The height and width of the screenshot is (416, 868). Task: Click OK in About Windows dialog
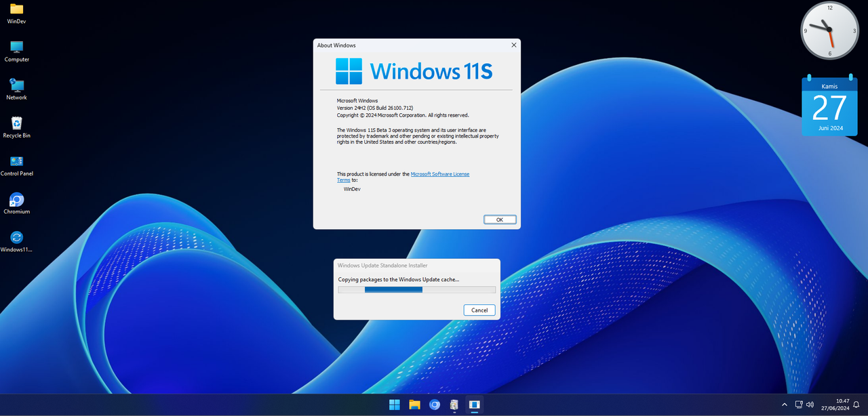pos(500,220)
